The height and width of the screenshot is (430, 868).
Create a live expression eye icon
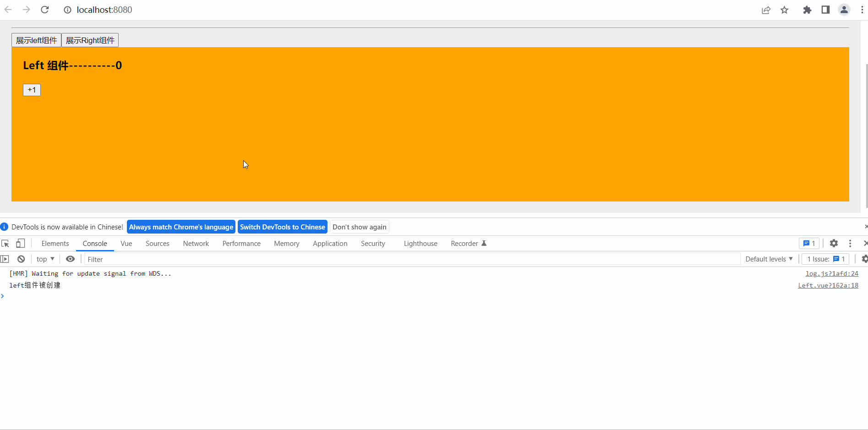(70, 259)
